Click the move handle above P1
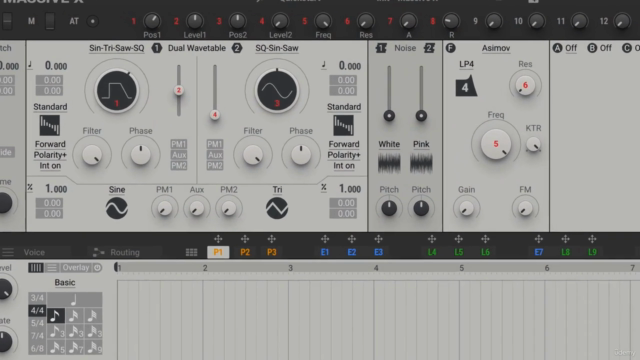 pos(218,239)
